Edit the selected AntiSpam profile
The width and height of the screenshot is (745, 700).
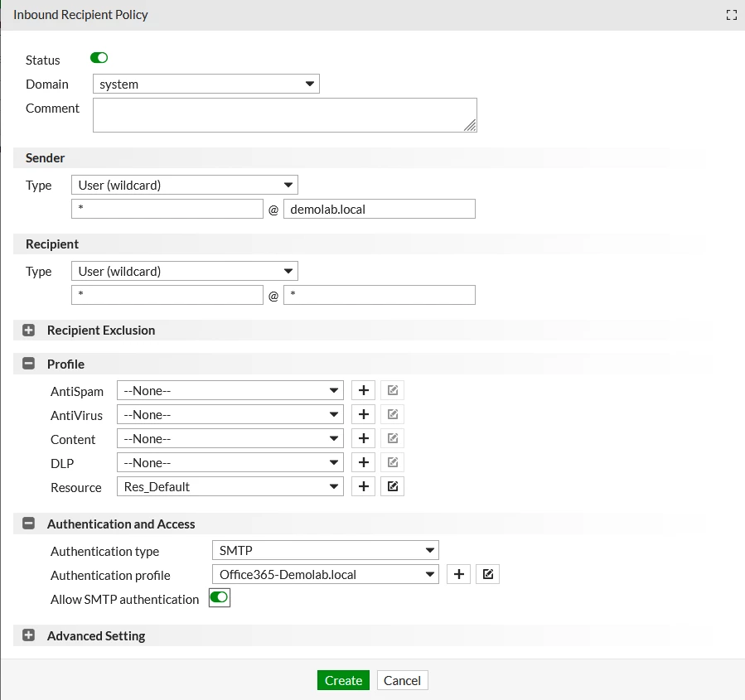tap(393, 390)
